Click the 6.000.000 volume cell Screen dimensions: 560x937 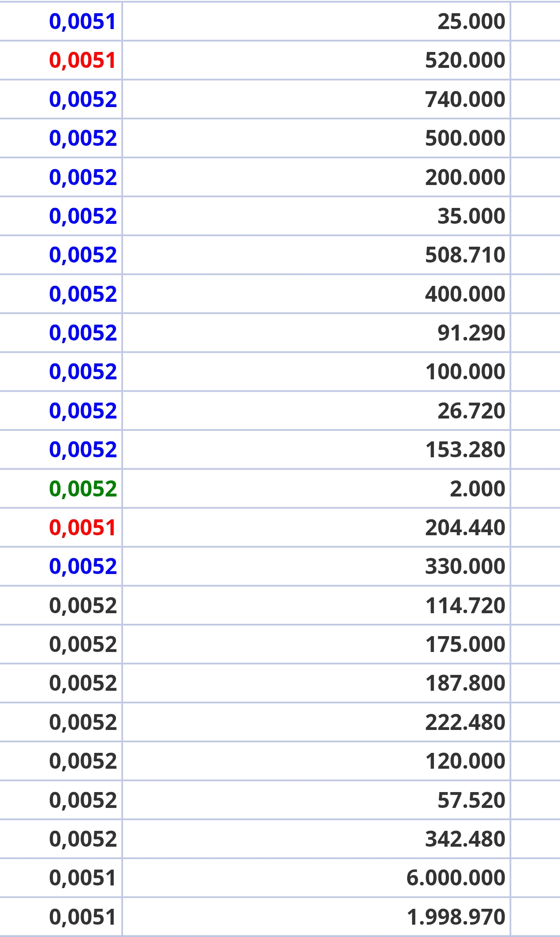pyautogui.click(x=316, y=878)
